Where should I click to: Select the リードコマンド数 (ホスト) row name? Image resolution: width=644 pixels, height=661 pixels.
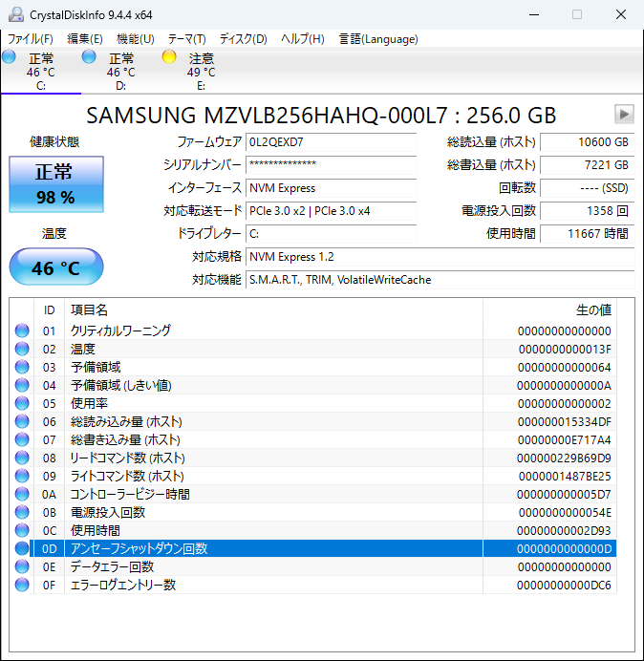pos(127,458)
